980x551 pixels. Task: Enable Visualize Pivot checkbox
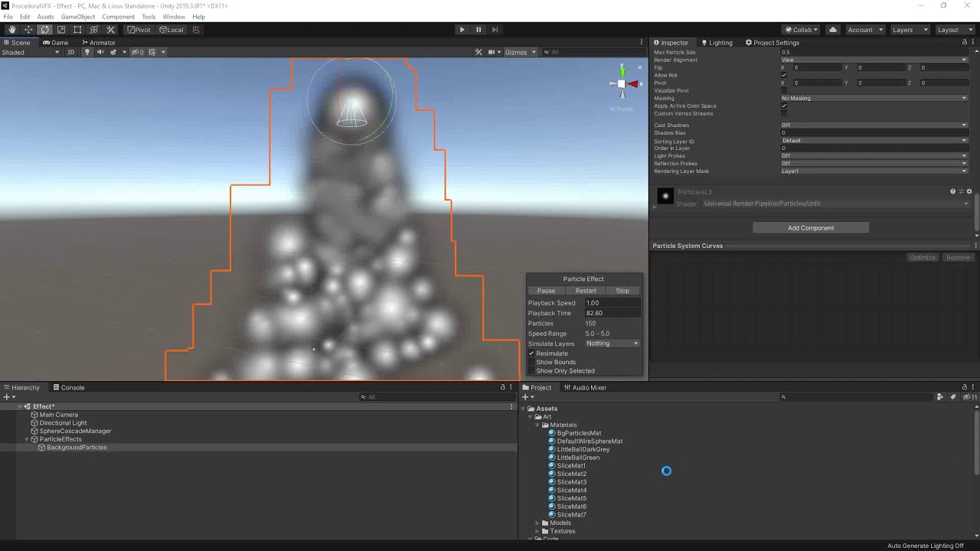point(784,90)
